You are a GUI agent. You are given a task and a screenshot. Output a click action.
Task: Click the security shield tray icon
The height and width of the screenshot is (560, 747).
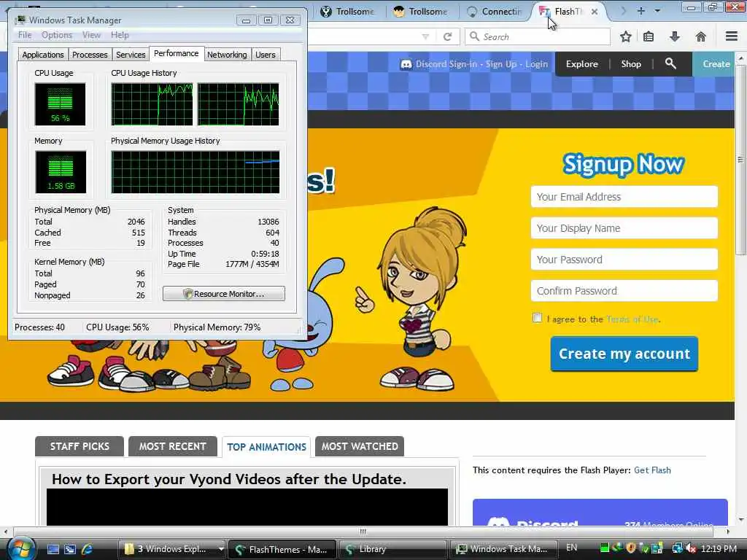coord(631,548)
